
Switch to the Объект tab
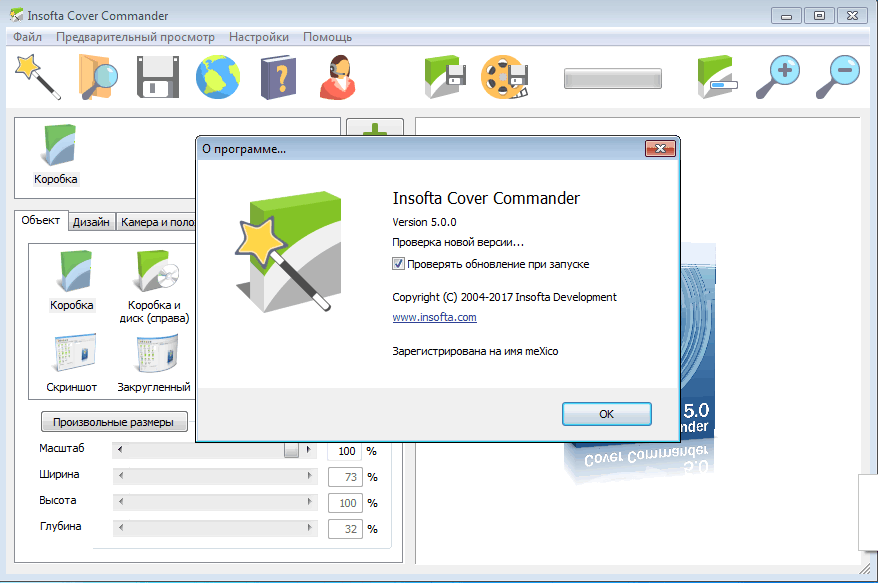[41, 220]
